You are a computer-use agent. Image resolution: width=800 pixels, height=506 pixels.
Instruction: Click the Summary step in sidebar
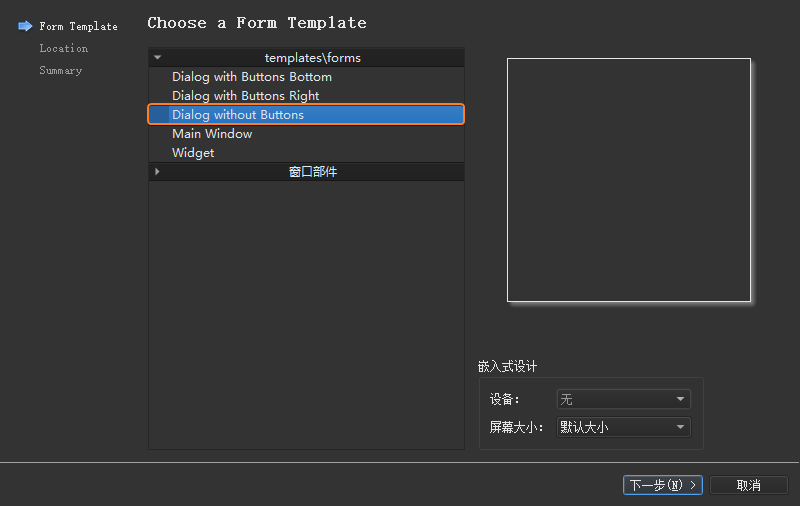[x=60, y=71]
